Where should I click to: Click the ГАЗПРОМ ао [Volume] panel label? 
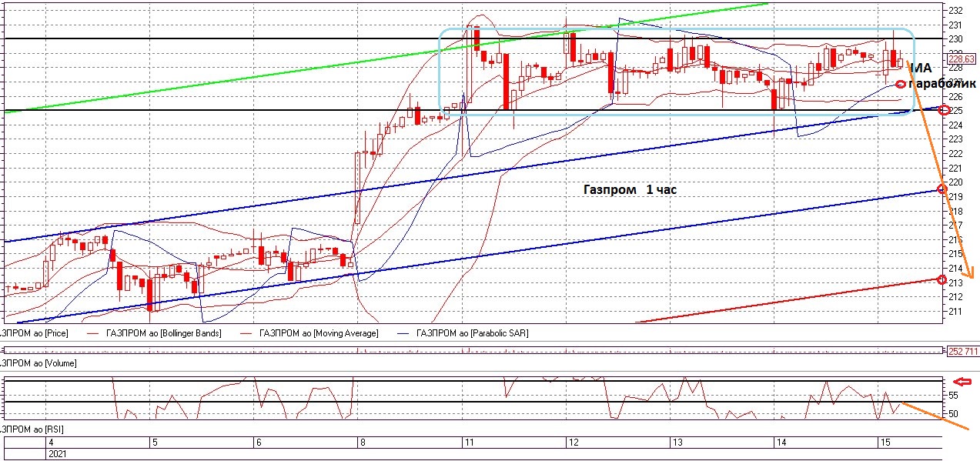(38, 362)
